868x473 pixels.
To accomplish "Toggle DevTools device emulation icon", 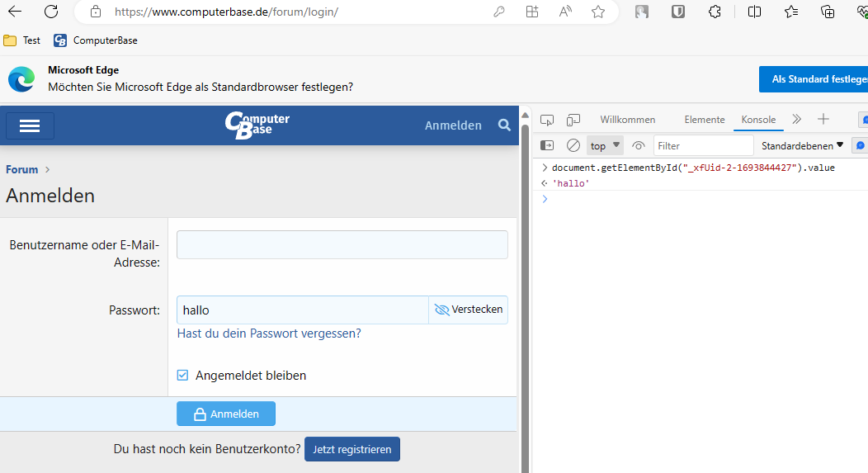I will coord(573,120).
